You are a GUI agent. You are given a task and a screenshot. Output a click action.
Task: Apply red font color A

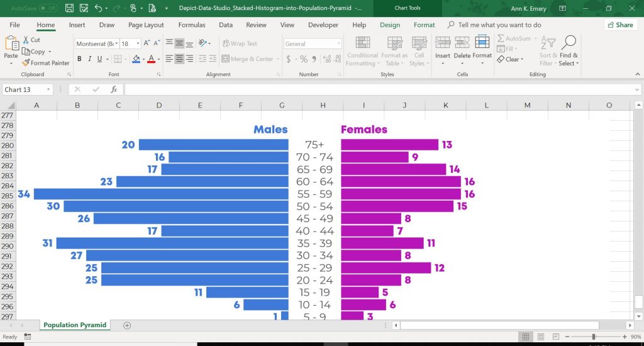click(151, 59)
